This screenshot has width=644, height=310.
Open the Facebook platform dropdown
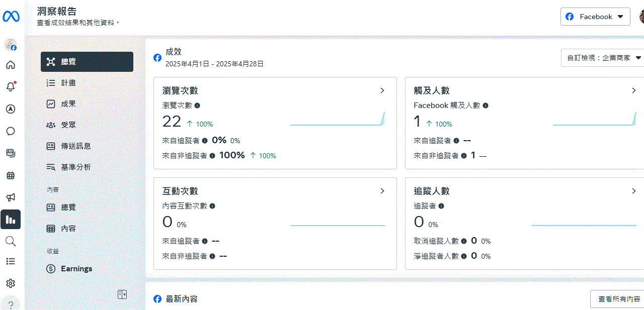(595, 17)
